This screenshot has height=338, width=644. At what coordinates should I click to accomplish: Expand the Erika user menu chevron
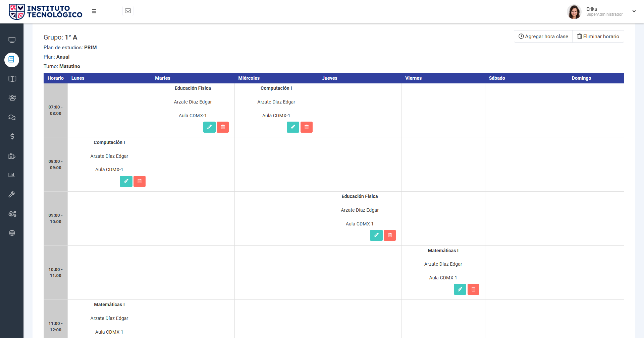[x=634, y=11]
